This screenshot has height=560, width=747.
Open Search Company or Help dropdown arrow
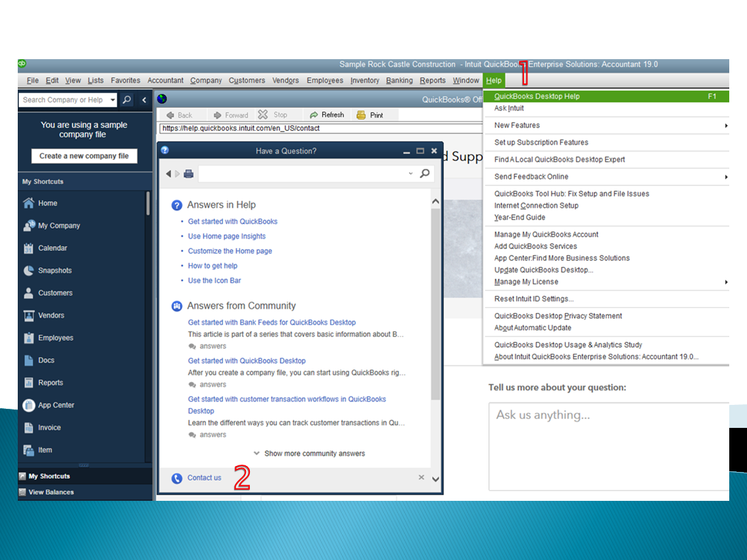112,100
